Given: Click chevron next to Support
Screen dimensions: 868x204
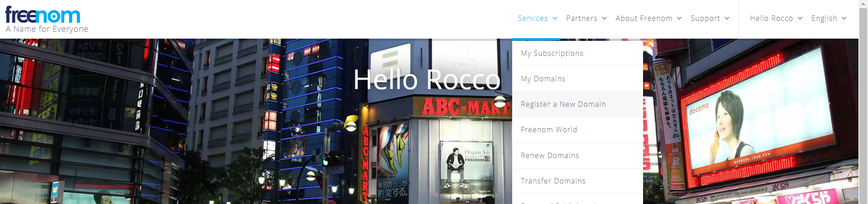Looking at the screenshot, I should pos(727,18).
